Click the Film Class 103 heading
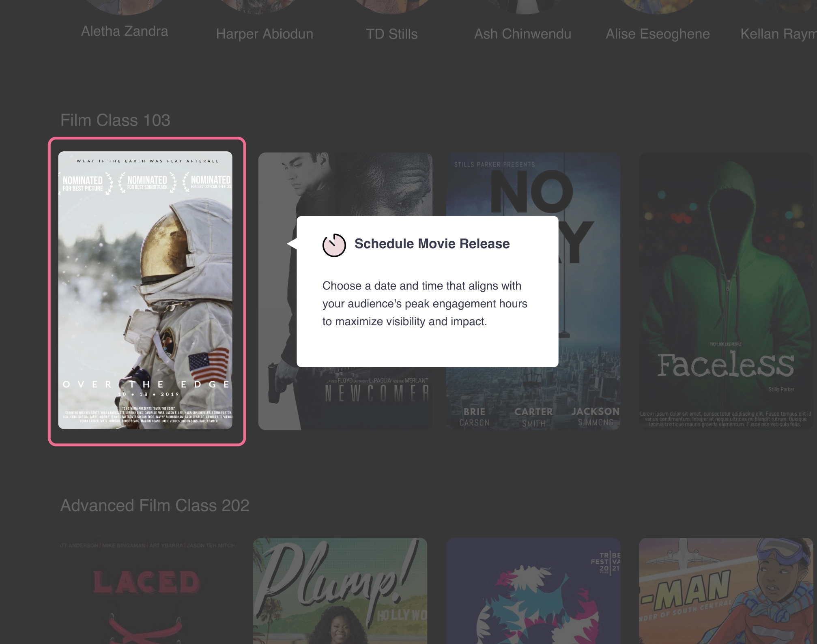817x644 pixels. pyautogui.click(x=115, y=120)
